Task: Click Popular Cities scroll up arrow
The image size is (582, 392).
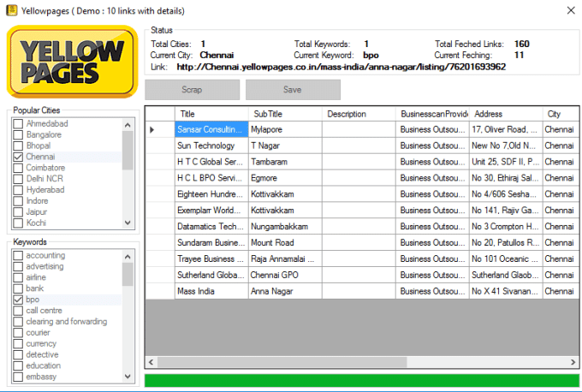Action: 128,125
